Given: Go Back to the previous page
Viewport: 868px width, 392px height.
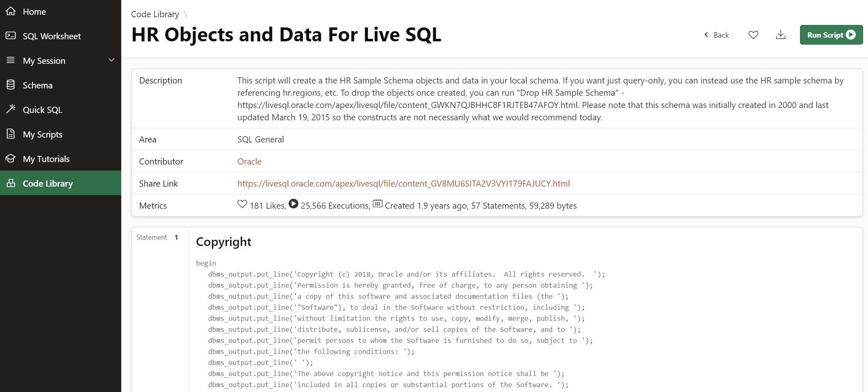Looking at the screenshot, I should (x=716, y=35).
